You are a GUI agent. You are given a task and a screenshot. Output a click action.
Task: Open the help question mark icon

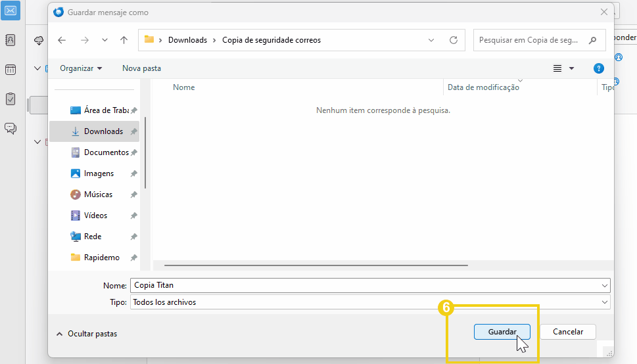[598, 68]
